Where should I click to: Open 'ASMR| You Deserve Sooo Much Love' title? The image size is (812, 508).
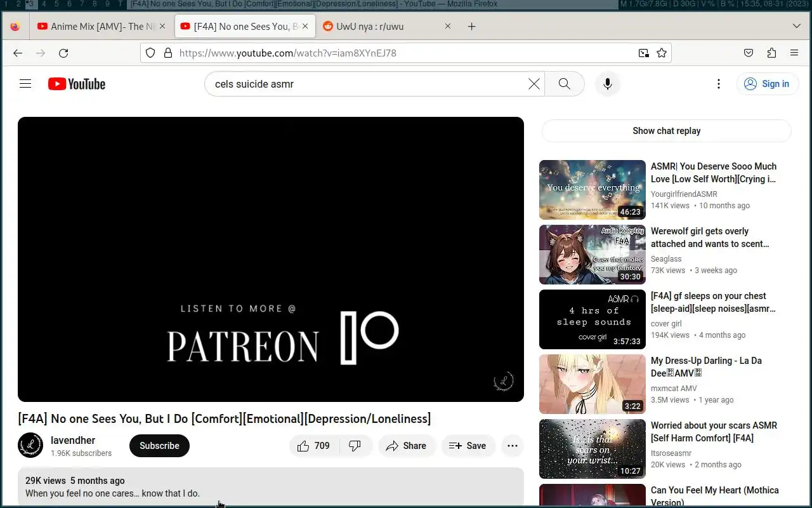714,173
